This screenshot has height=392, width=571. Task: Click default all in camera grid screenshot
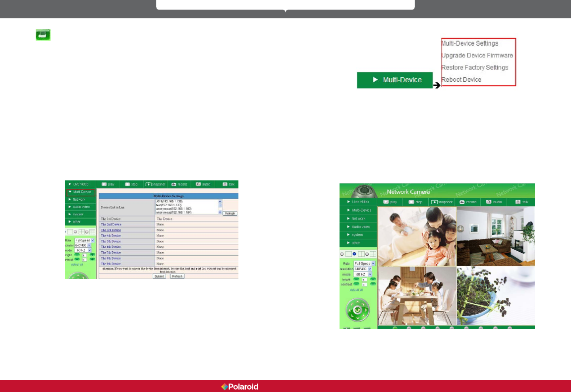pyautogui.click(x=356, y=290)
